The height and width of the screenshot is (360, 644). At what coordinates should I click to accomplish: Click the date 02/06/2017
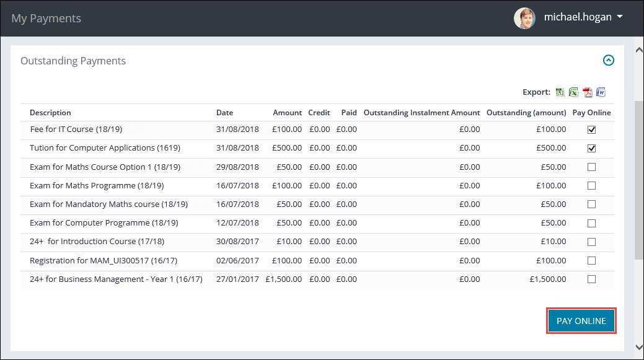coord(237,261)
